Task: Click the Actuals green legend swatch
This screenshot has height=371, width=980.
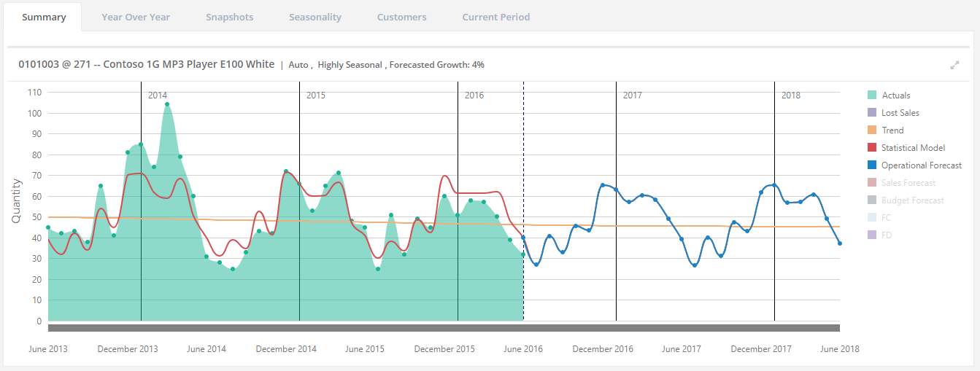Action: (871, 95)
